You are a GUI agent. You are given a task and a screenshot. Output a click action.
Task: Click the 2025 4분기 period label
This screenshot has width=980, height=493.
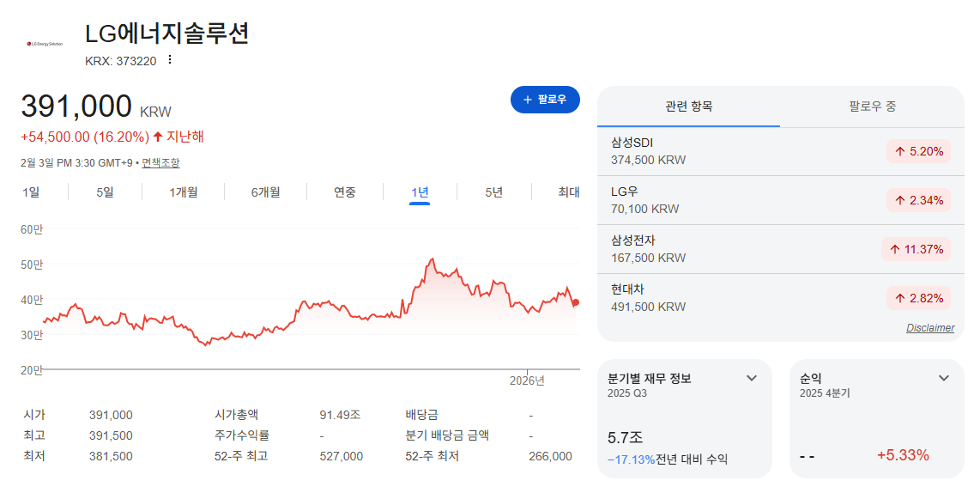[x=825, y=393]
